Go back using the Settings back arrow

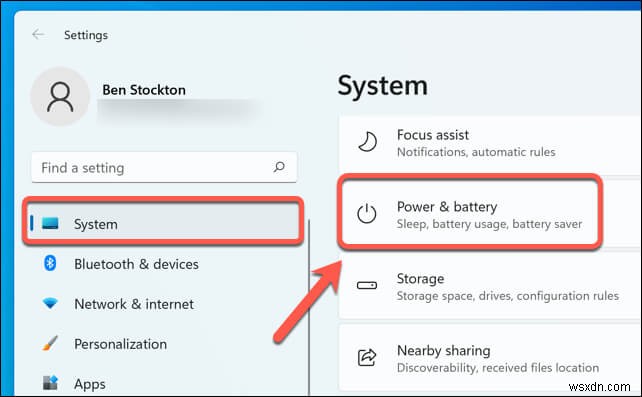click(38, 34)
